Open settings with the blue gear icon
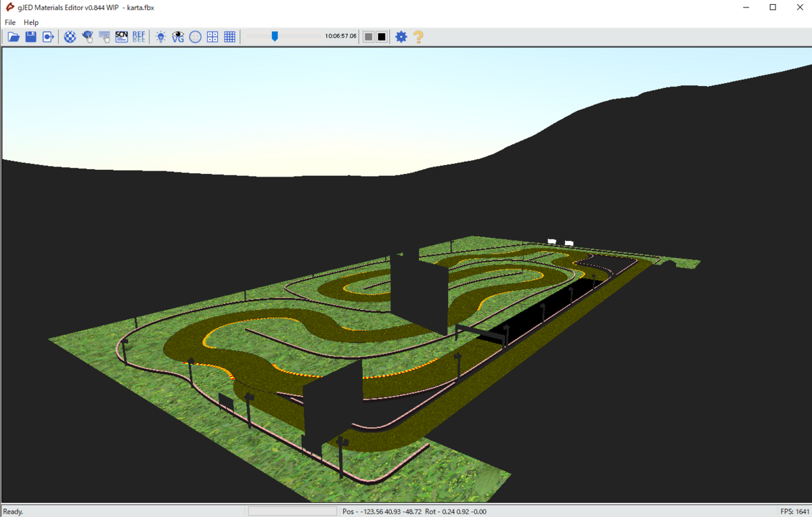This screenshot has width=812, height=517. point(401,37)
